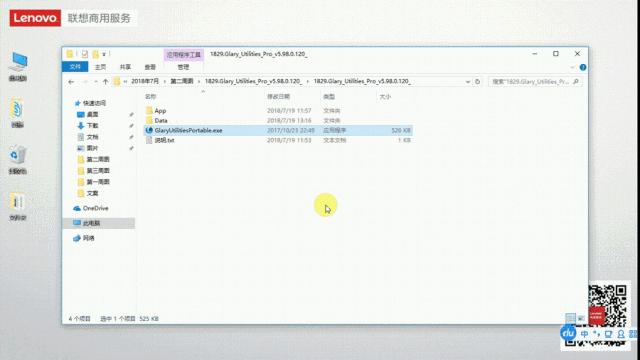The width and height of the screenshot is (640, 360).
Task: Switch to the 主页 (Home) ribbon tab
Action: [x=100, y=67]
